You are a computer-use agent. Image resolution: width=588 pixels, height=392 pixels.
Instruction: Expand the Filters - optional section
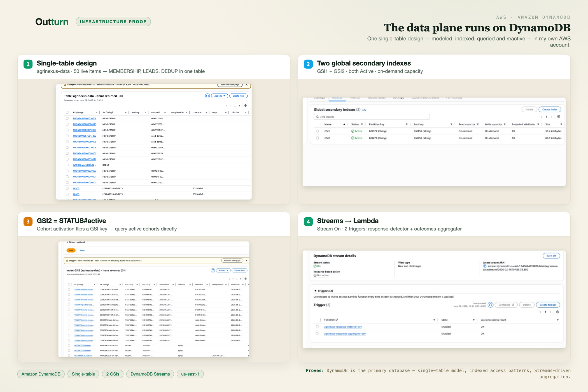point(67,242)
